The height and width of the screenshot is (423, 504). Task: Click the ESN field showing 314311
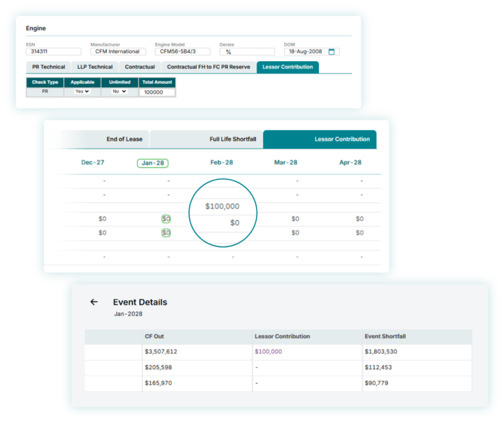54,51
